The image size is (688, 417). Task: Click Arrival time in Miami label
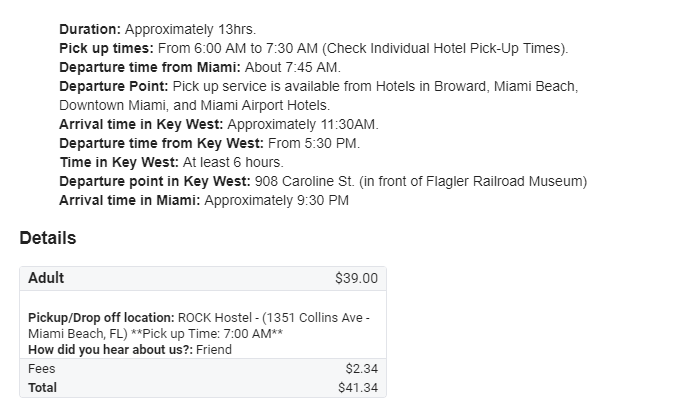[x=130, y=200]
